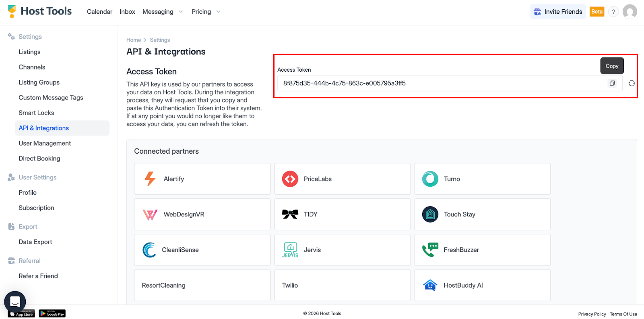Image resolution: width=644 pixels, height=319 pixels.
Task: Open the App Store badge
Action: (x=21, y=314)
